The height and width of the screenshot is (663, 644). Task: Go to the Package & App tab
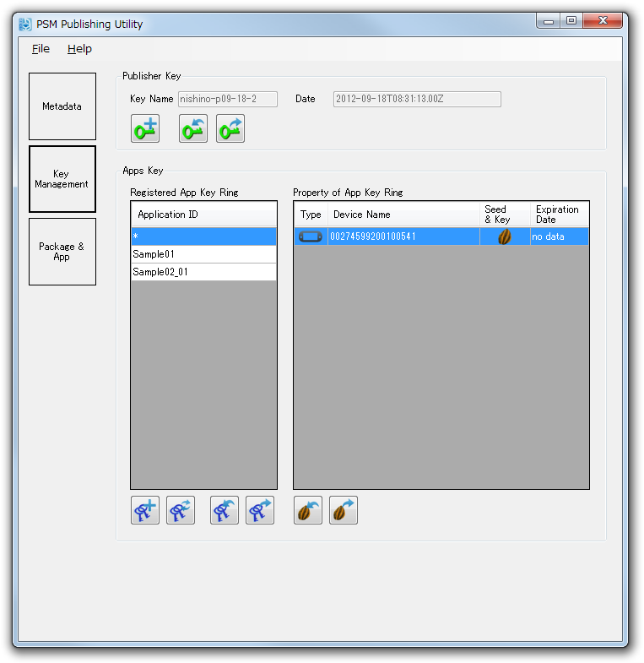coord(62,252)
